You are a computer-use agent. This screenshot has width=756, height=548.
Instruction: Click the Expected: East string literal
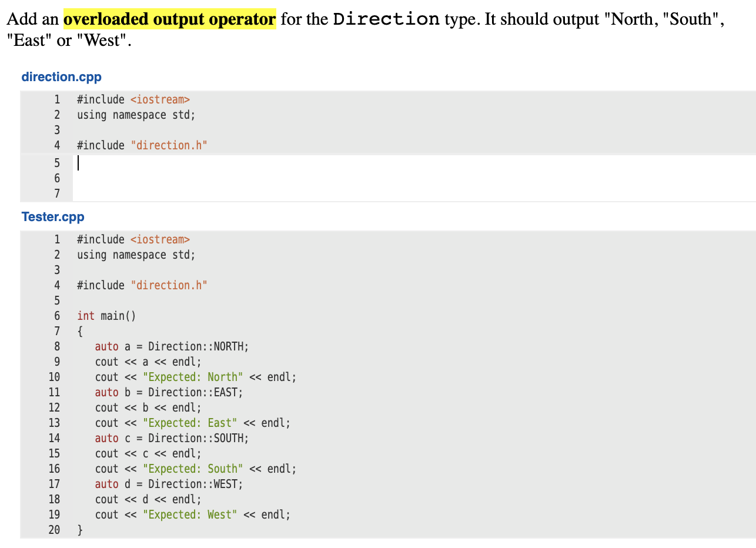coord(190,423)
